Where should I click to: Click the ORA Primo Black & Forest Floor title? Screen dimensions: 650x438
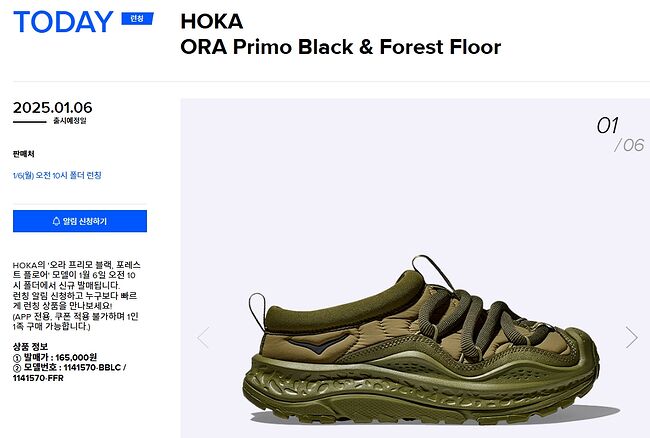(341, 47)
